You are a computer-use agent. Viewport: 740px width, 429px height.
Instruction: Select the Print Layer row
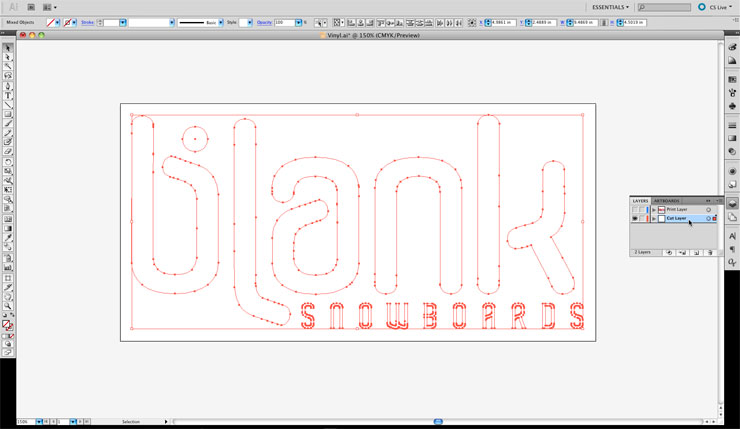(674, 210)
